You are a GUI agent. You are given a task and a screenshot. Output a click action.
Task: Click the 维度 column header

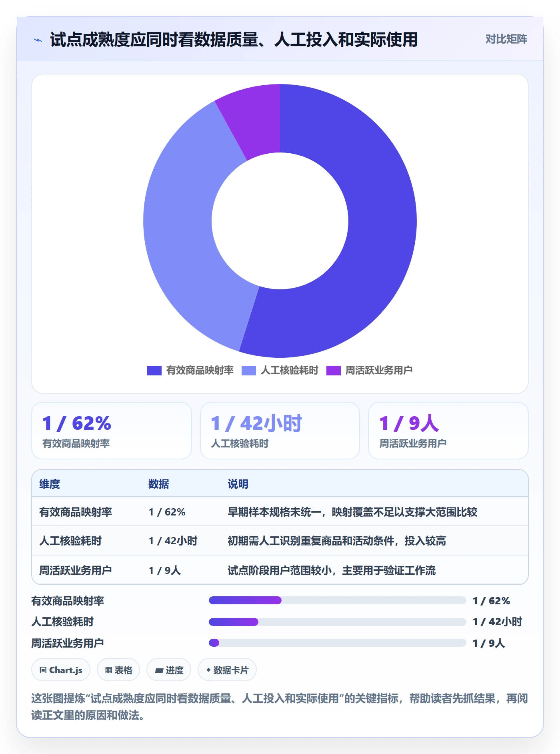50,484
